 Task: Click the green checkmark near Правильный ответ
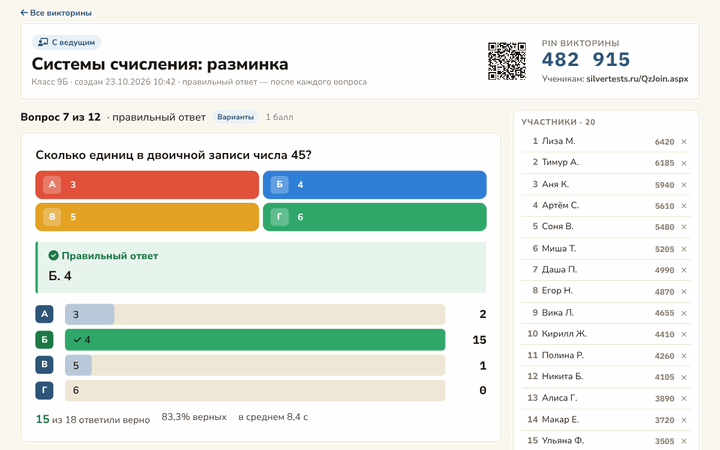pyautogui.click(x=53, y=255)
